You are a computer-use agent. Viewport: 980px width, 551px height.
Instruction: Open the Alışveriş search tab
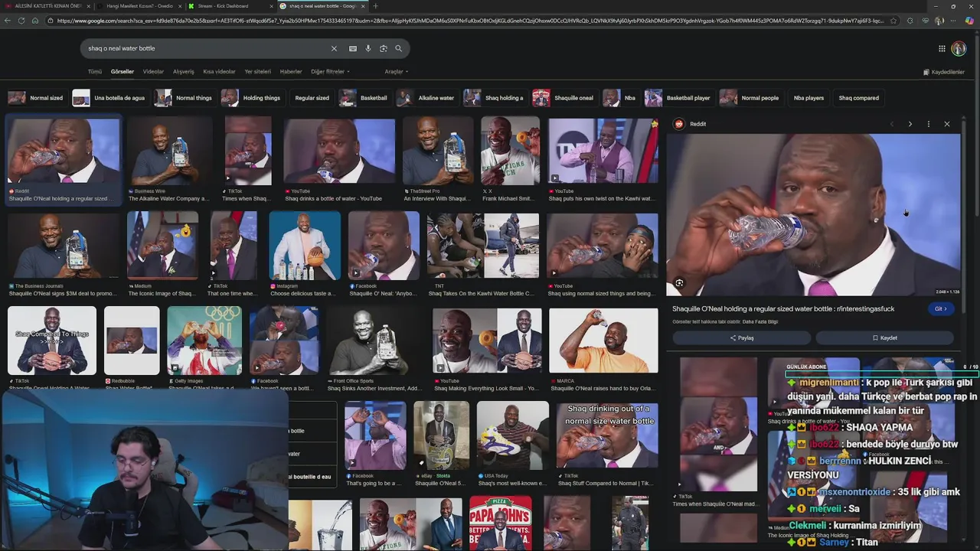[x=184, y=72]
